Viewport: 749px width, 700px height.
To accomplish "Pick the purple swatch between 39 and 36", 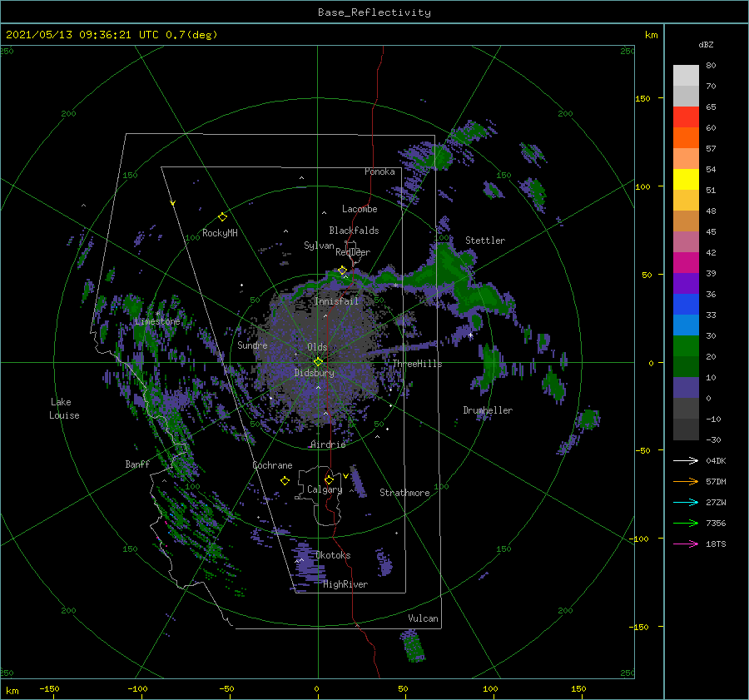I will 686,283.
